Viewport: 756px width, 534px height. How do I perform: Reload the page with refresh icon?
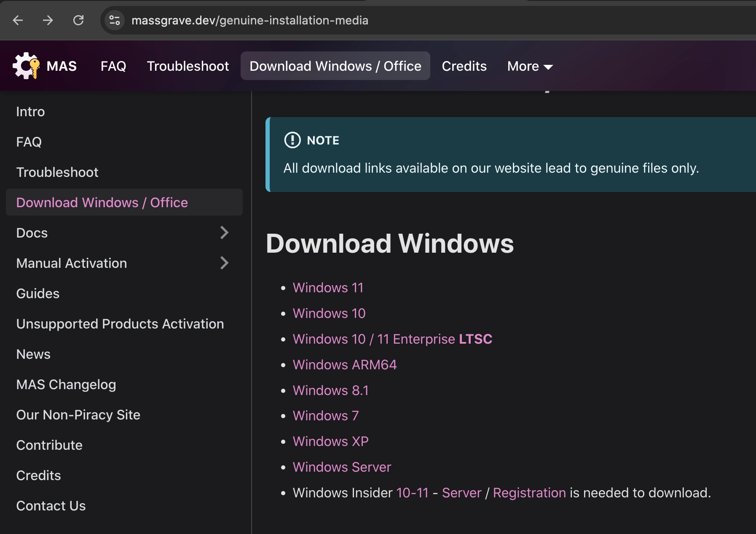[x=78, y=20]
